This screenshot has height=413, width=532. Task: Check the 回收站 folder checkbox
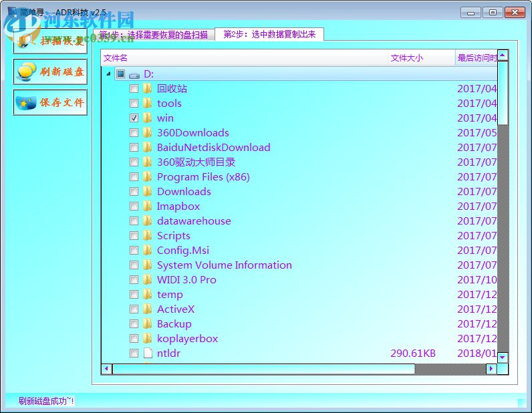tap(134, 89)
